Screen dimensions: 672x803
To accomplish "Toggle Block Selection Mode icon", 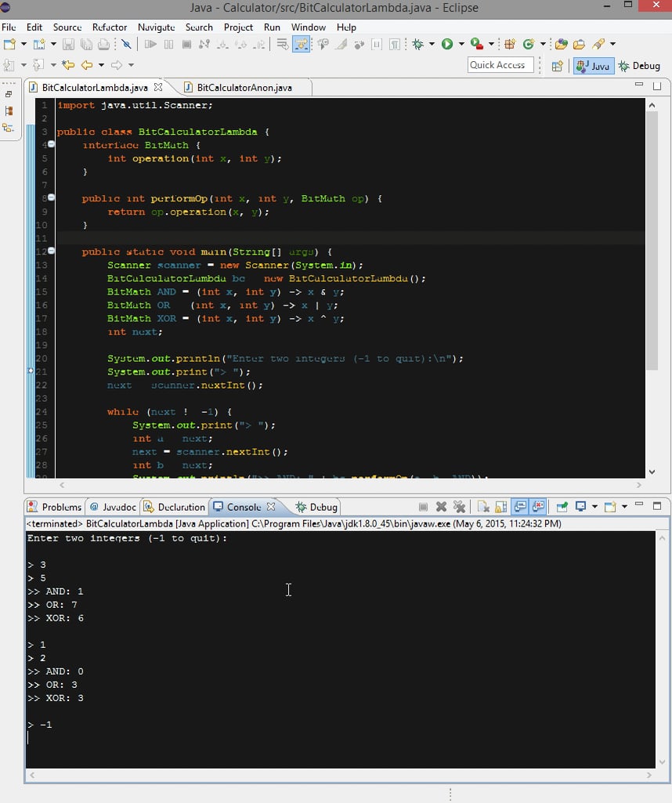I will [x=377, y=45].
